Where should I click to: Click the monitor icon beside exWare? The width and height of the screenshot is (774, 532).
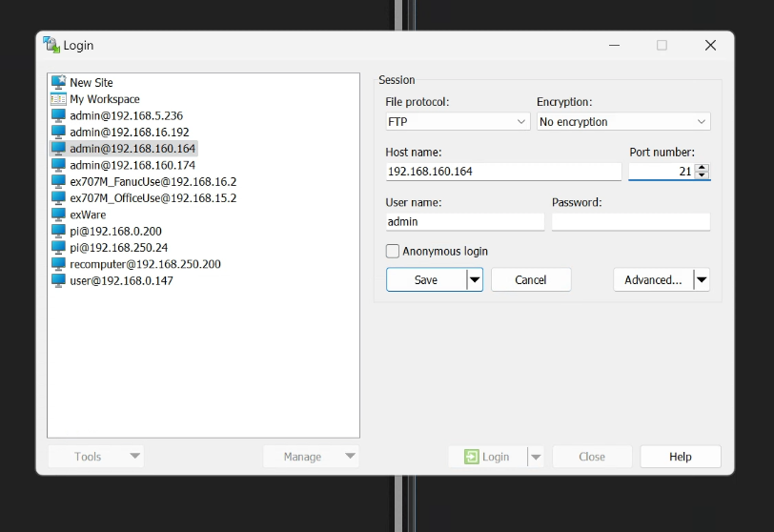(58, 215)
